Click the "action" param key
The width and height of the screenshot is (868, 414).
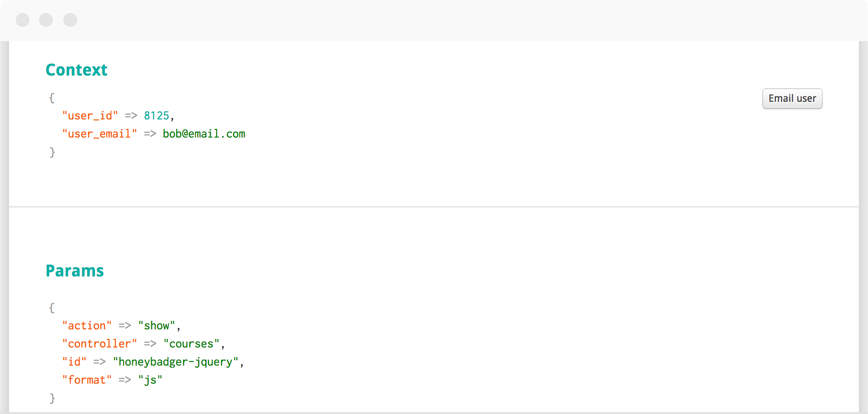click(x=87, y=326)
